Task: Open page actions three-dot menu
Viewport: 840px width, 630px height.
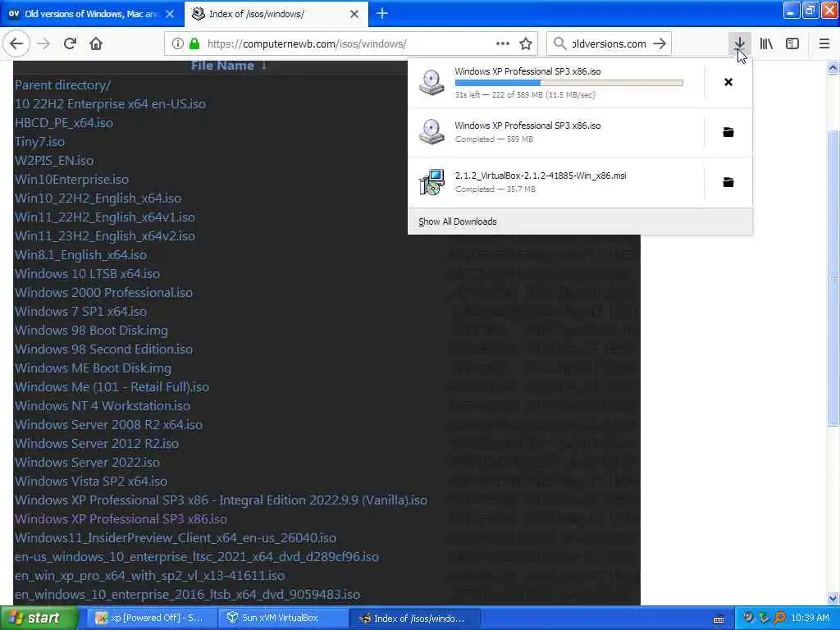Action: click(x=503, y=44)
